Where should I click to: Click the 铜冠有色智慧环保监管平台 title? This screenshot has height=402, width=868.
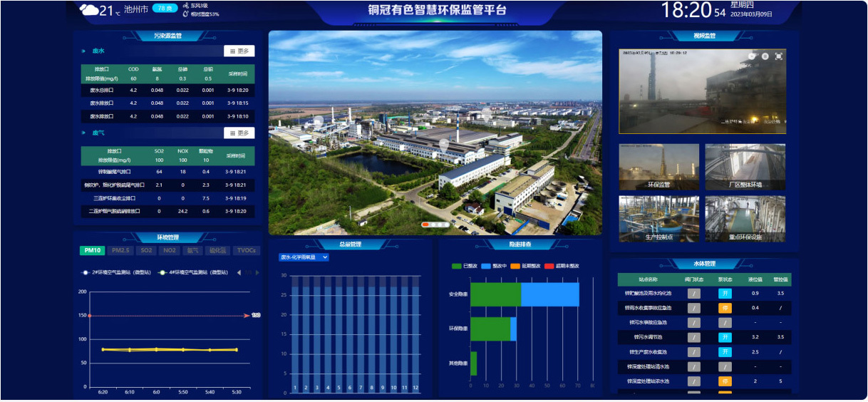click(x=437, y=10)
